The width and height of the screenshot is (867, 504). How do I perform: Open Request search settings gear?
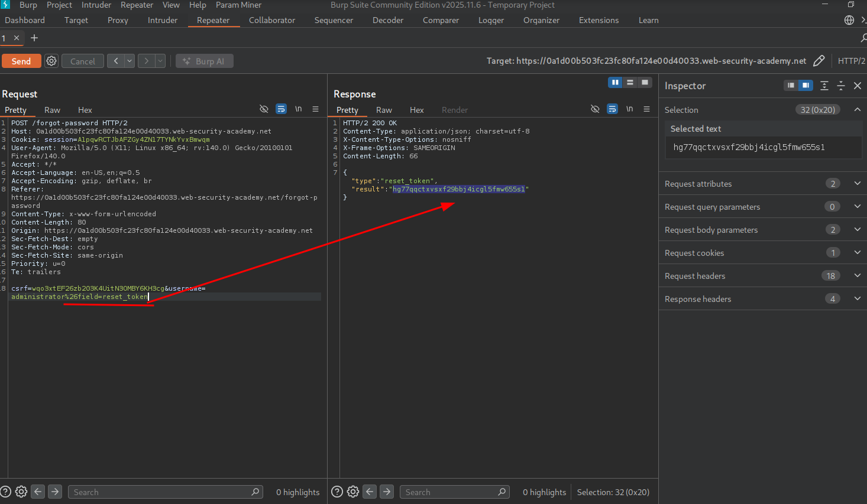21,492
